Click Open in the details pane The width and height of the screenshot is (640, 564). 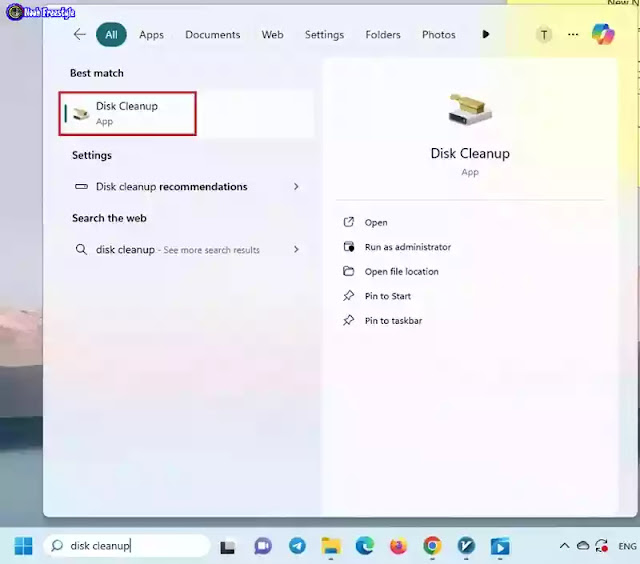pyautogui.click(x=376, y=222)
